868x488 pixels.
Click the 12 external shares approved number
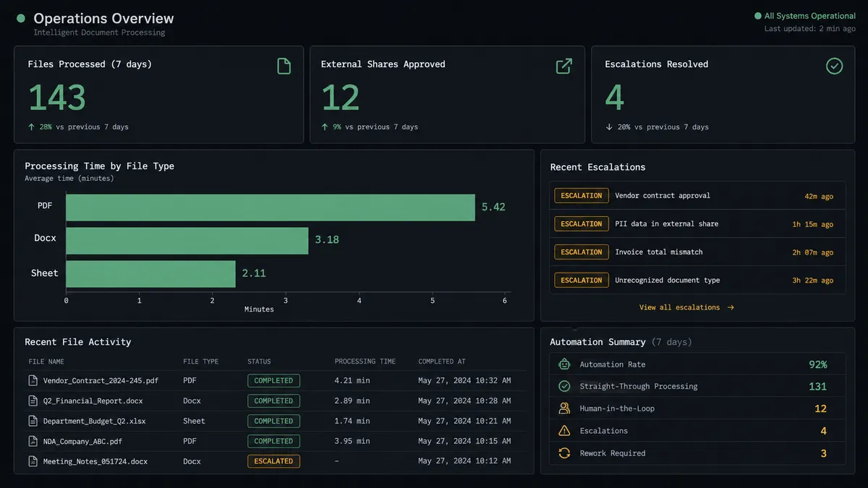(x=340, y=98)
